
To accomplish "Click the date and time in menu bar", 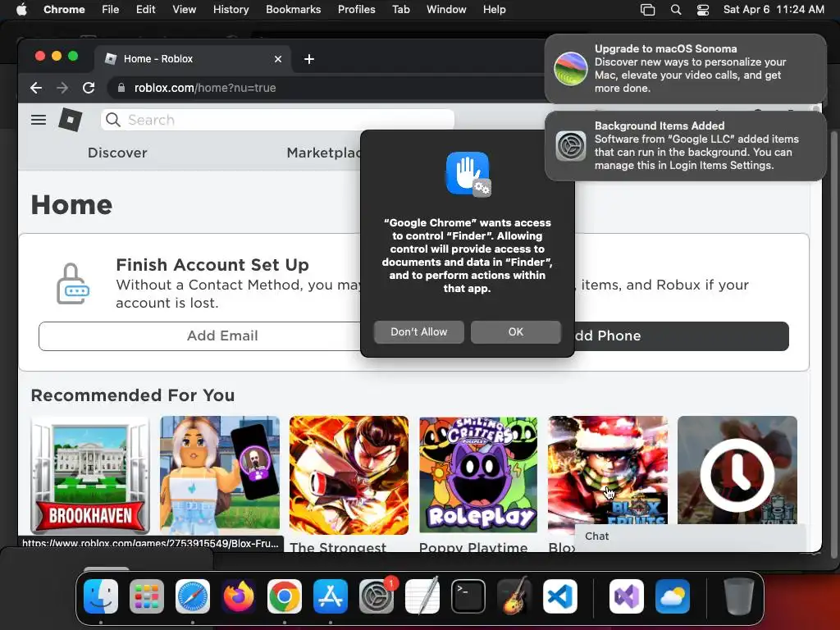I will [x=774, y=10].
